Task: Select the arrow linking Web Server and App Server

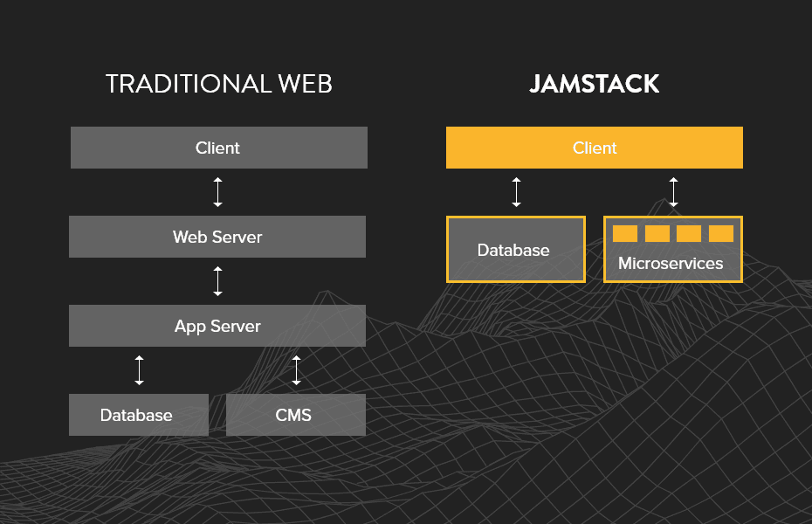Action: click(x=217, y=280)
